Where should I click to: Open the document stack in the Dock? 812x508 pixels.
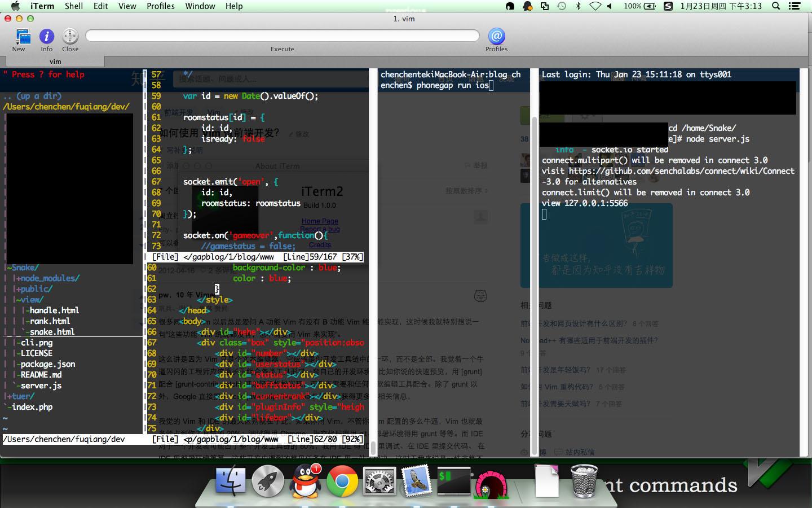coord(546,481)
